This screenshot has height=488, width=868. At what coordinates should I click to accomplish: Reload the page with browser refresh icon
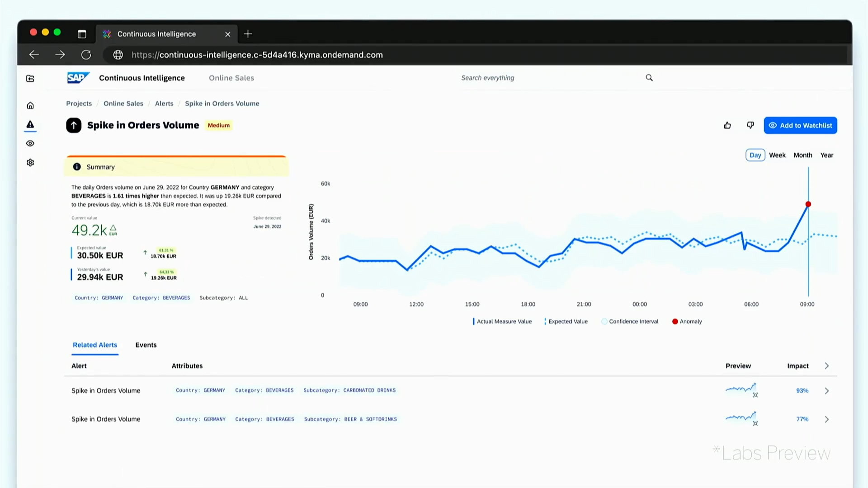[x=86, y=55]
